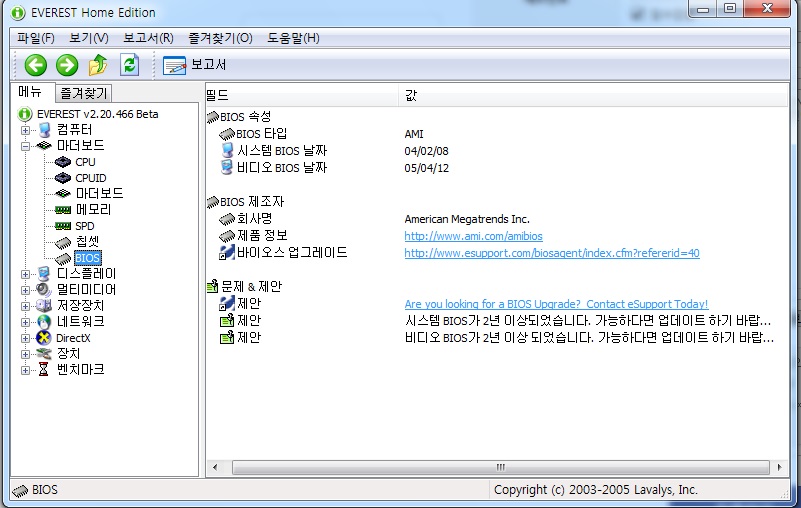Click the 컴퓨터 monitor icon in tree
Screen dimensions: 801x508
[44, 130]
